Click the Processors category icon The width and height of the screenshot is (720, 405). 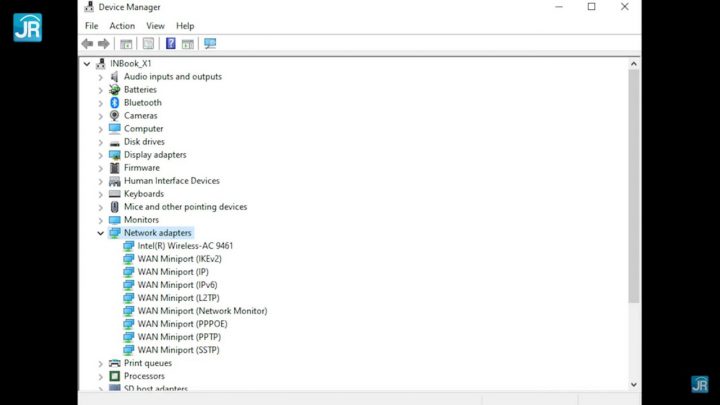[114, 376]
